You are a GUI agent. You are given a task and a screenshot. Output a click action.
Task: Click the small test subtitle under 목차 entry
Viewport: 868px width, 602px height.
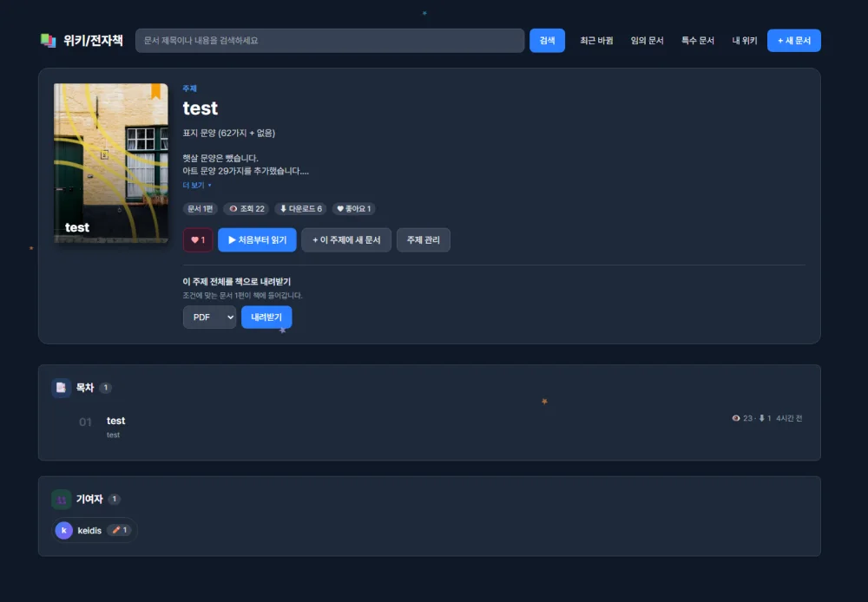coord(113,435)
